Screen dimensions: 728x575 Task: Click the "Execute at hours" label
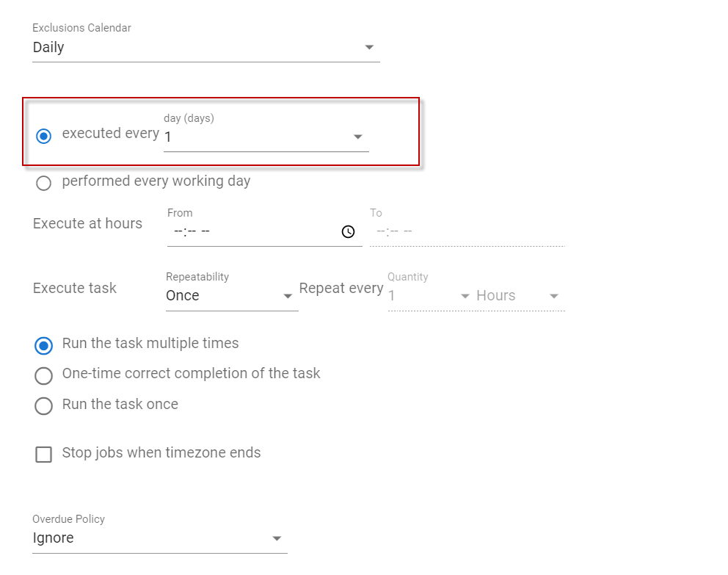pos(88,223)
